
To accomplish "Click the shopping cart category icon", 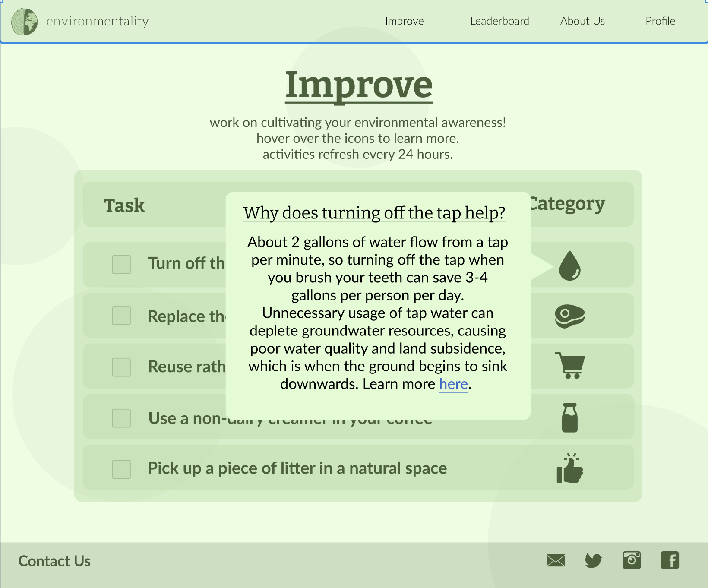I will (570, 365).
